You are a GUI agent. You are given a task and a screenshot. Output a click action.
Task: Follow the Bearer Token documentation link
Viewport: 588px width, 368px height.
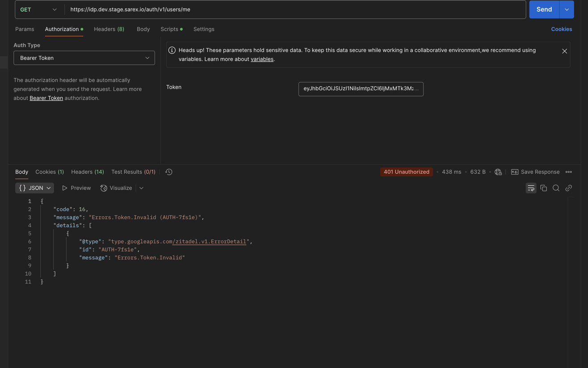pyautogui.click(x=46, y=98)
